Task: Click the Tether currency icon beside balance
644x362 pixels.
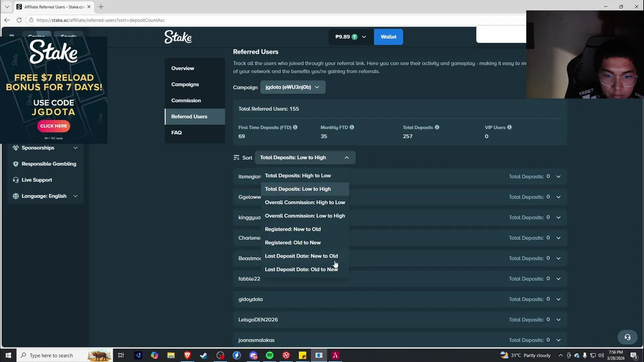Action: pyautogui.click(x=355, y=37)
